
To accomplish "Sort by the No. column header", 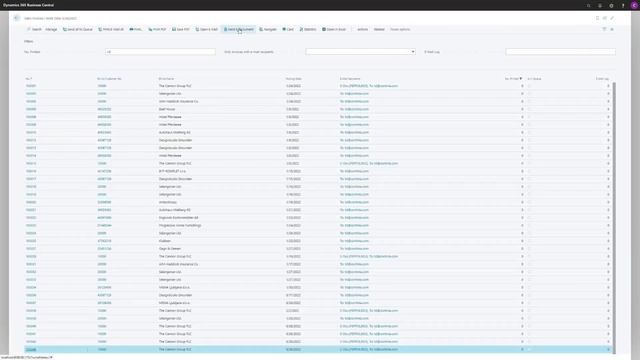I will coord(29,79).
